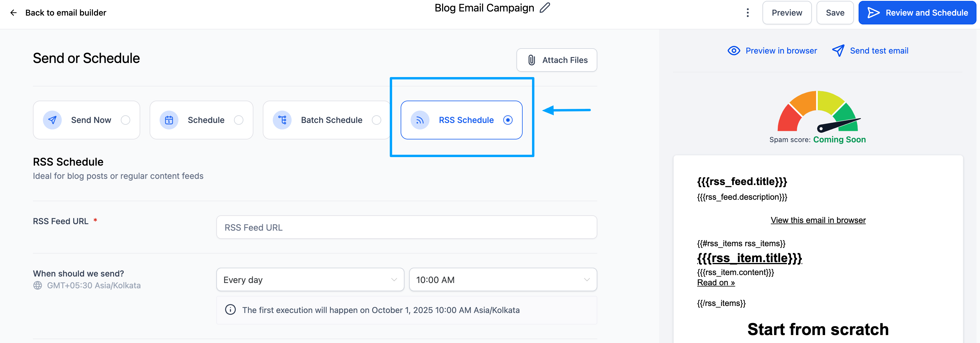Choose the RSS Schedule option card
Screen dimensions: 980x343
click(x=461, y=120)
